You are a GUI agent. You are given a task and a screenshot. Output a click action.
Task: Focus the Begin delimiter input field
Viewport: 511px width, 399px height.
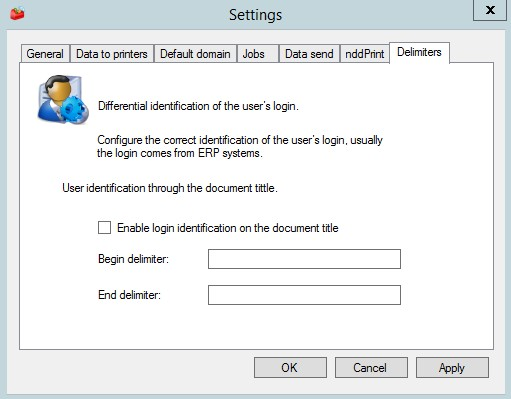(304, 259)
